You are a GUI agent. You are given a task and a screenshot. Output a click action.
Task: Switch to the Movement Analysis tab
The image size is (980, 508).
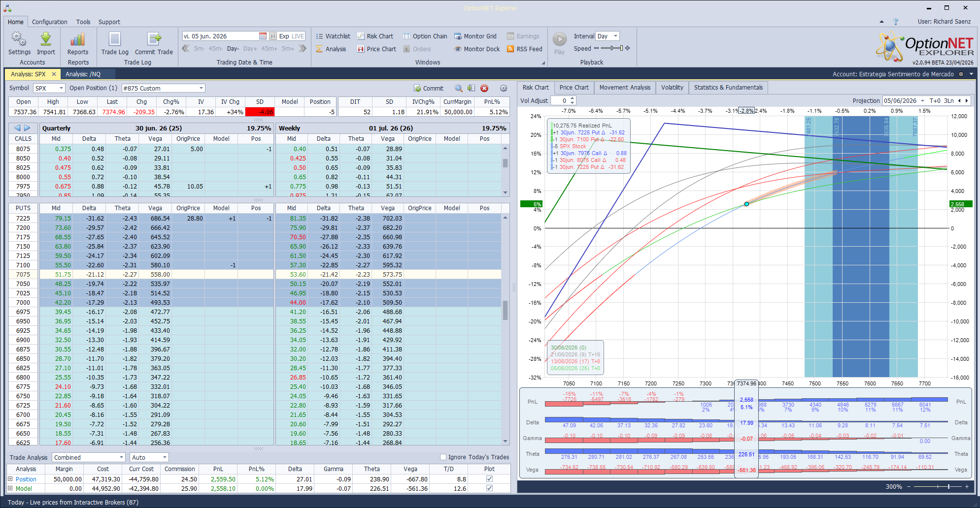(x=625, y=88)
